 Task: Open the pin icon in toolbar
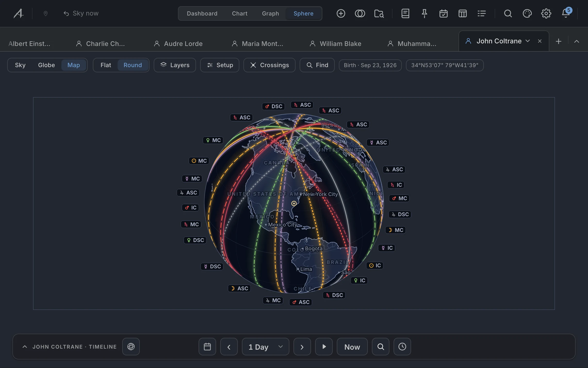424,13
